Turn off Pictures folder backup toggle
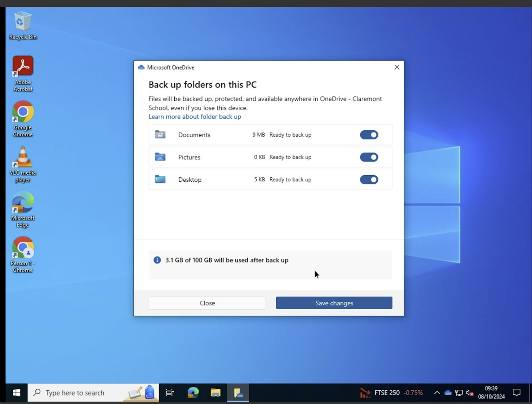Viewport: 532px width, 404px height. [x=369, y=157]
